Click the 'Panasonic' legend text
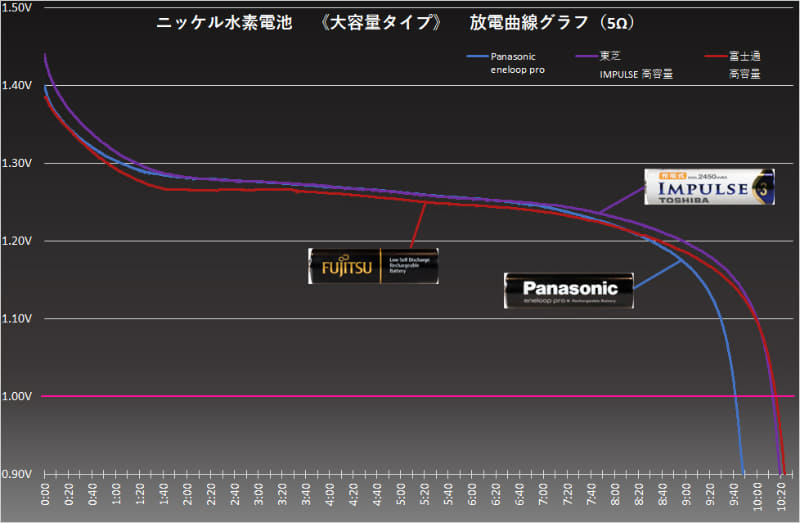The image size is (800, 523). tap(513, 57)
